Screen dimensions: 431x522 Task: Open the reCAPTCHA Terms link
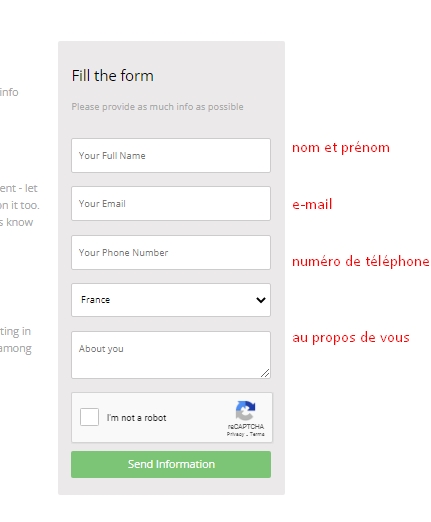click(x=257, y=434)
